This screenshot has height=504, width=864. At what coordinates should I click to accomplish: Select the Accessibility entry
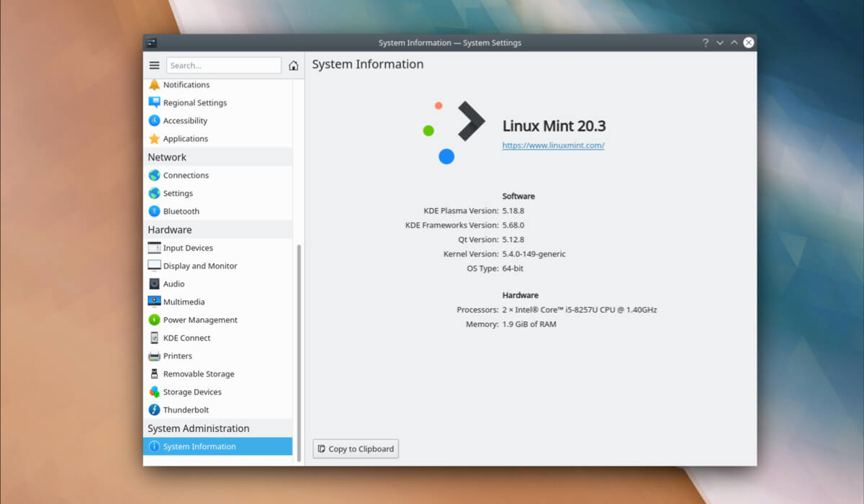218,120
